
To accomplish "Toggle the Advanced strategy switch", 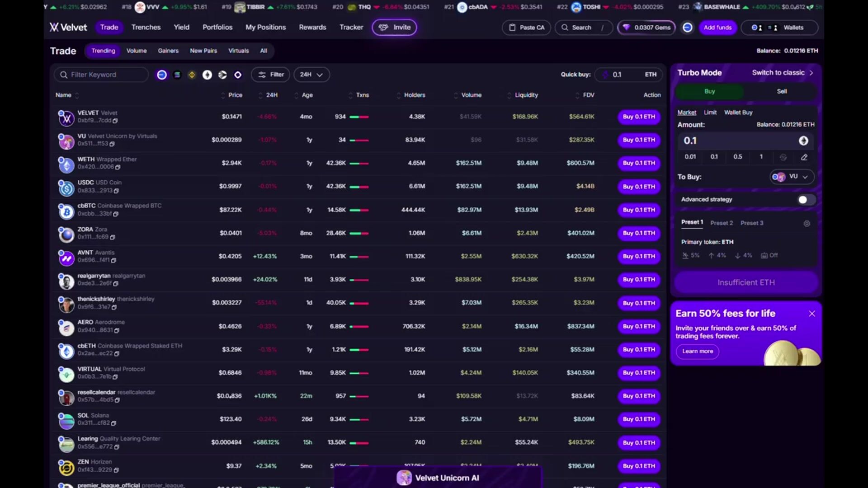I will pos(806,200).
